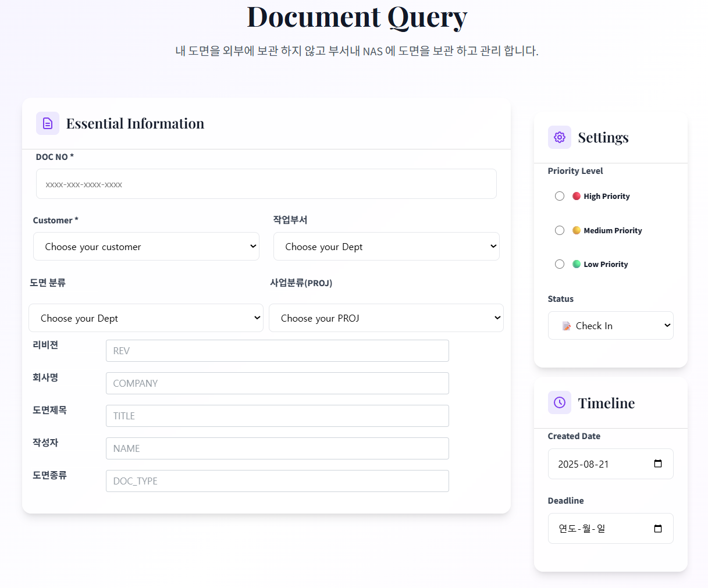Image resolution: width=708 pixels, height=588 pixels.
Task: Open the Created Date calendar picker icon
Action: point(658,464)
